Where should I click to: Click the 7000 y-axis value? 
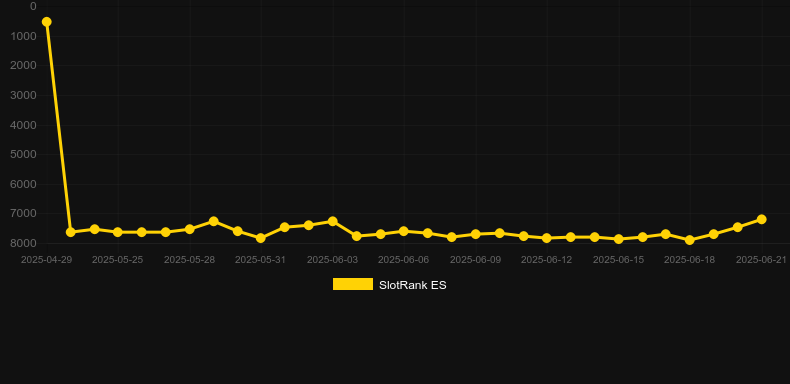click(x=23, y=214)
